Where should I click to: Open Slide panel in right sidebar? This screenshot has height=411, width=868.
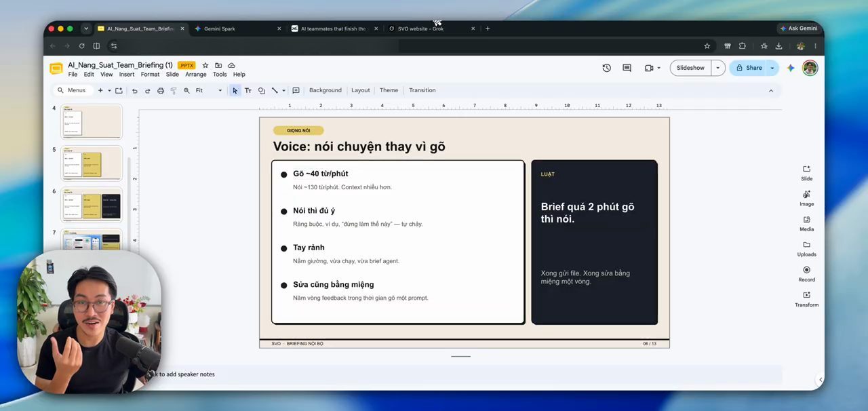[806, 172]
